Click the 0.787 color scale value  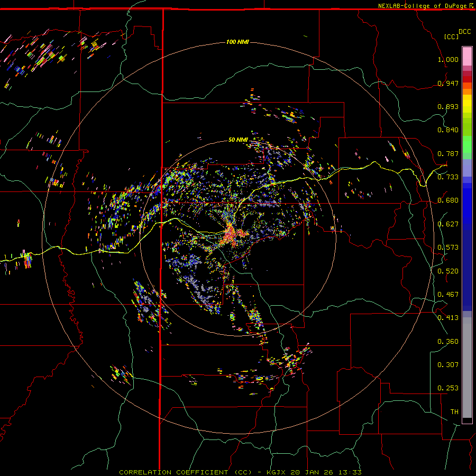[448, 153]
